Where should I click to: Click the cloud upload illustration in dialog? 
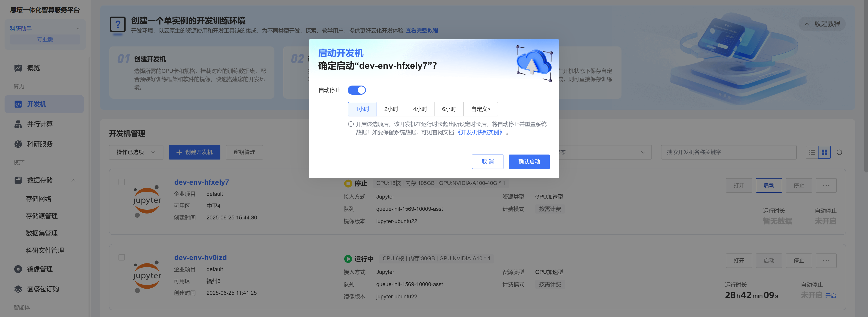pyautogui.click(x=534, y=63)
